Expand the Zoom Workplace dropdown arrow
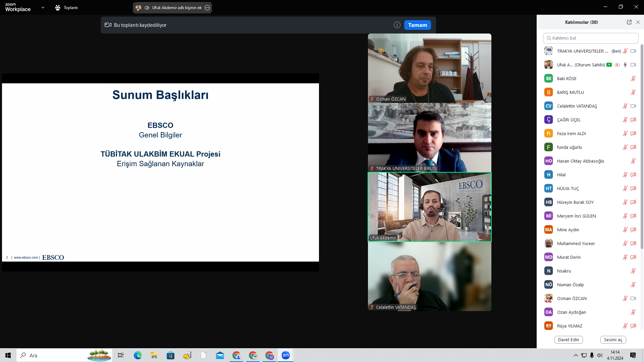The image size is (644, 362). (43, 7)
